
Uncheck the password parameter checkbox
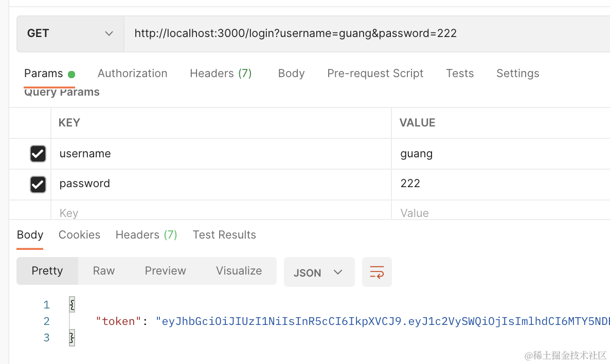(38, 184)
